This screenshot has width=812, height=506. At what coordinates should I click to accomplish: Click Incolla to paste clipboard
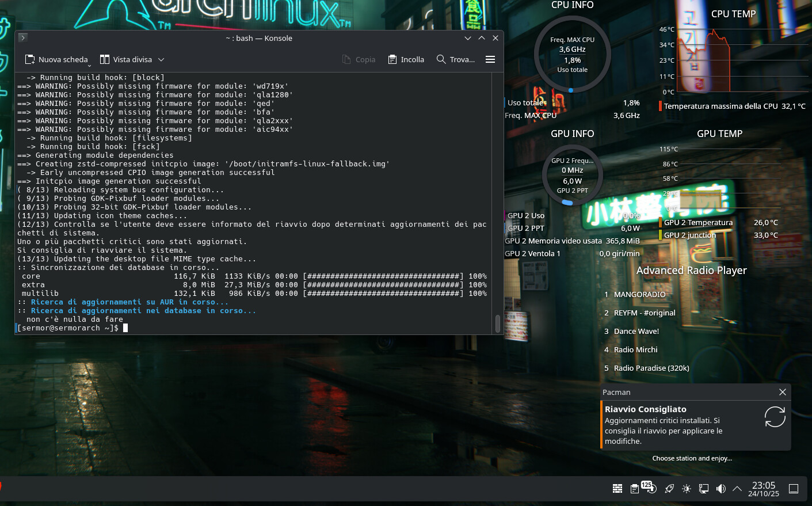pos(406,59)
